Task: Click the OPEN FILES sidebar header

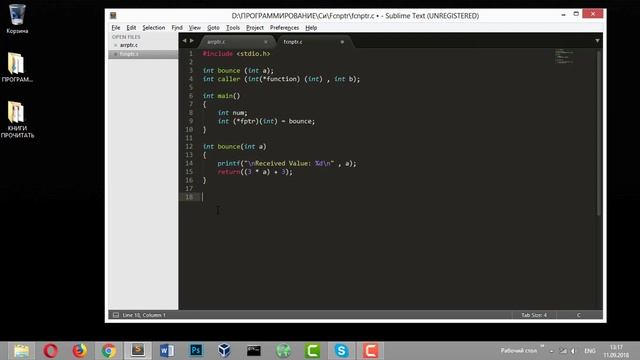Action: 126,37
